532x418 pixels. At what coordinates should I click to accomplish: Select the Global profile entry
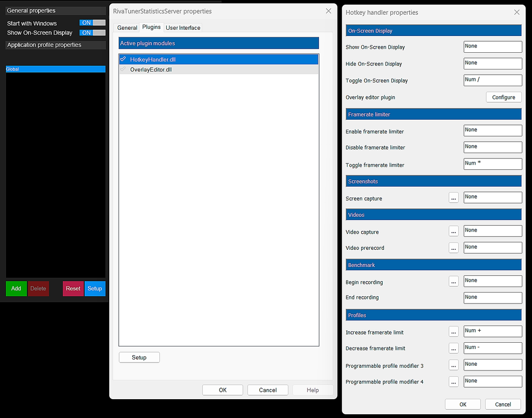(x=55, y=69)
